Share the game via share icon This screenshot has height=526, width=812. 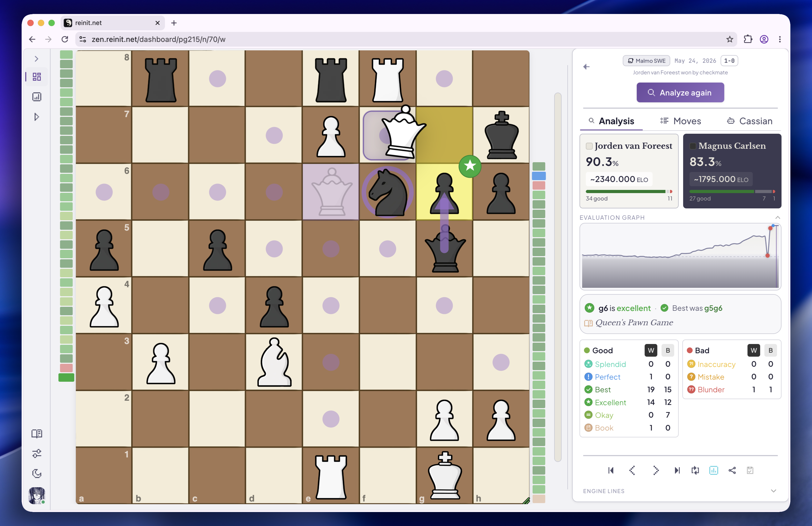tap(732, 470)
